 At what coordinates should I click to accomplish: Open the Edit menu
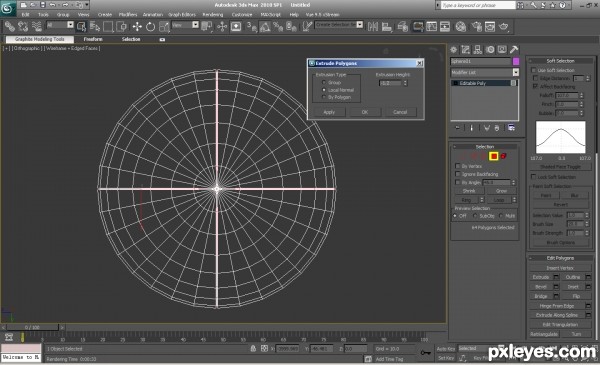coord(25,15)
